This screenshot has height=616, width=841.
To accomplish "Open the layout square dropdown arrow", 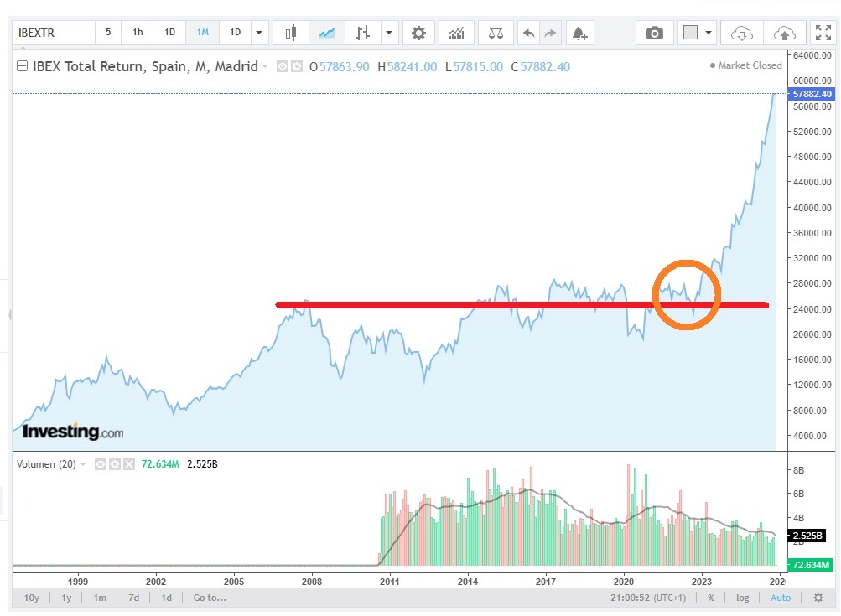I will [709, 33].
